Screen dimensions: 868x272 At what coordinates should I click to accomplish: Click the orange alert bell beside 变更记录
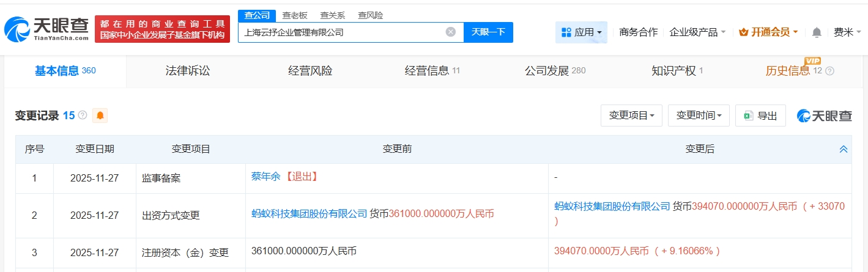(100, 116)
